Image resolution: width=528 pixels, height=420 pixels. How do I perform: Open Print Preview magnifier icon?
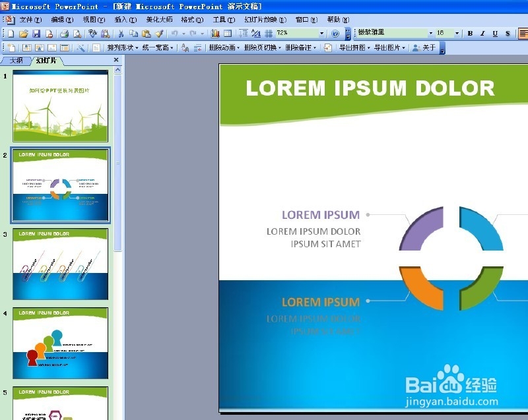click(x=77, y=33)
